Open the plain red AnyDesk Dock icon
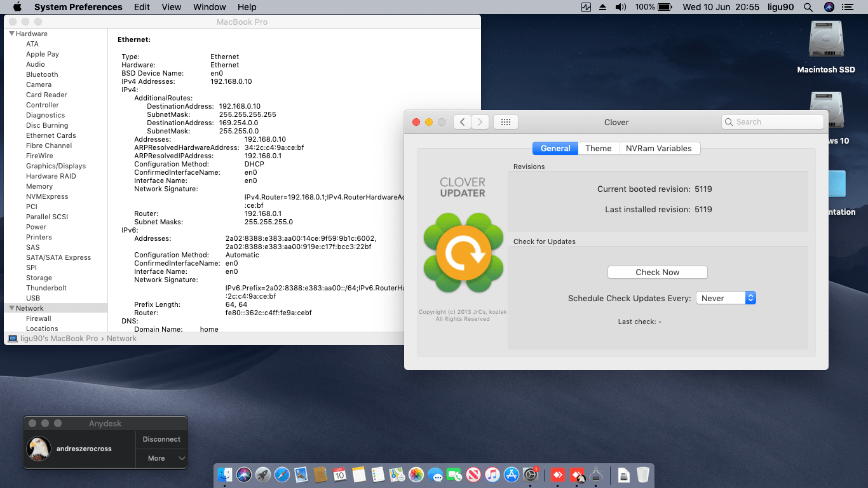 point(558,475)
